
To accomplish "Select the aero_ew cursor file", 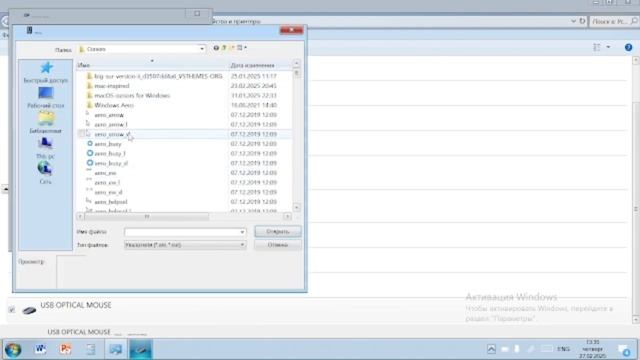I will pos(105,173).
